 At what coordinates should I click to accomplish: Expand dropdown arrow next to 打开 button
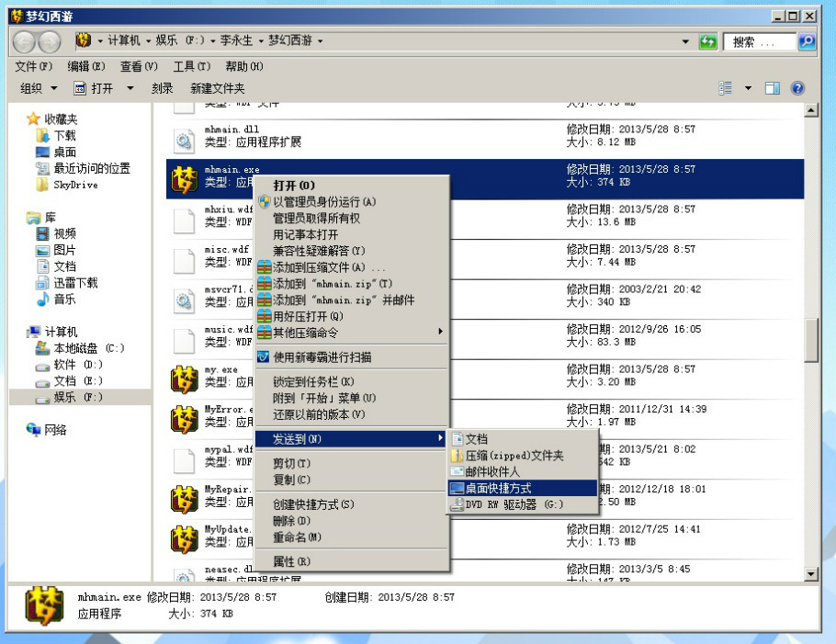130,88
